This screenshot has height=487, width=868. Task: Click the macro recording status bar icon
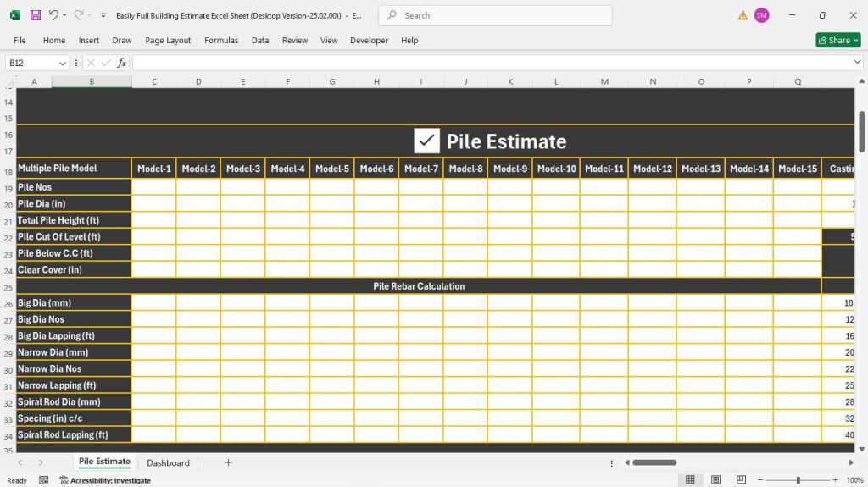click(x=44, y=480)
